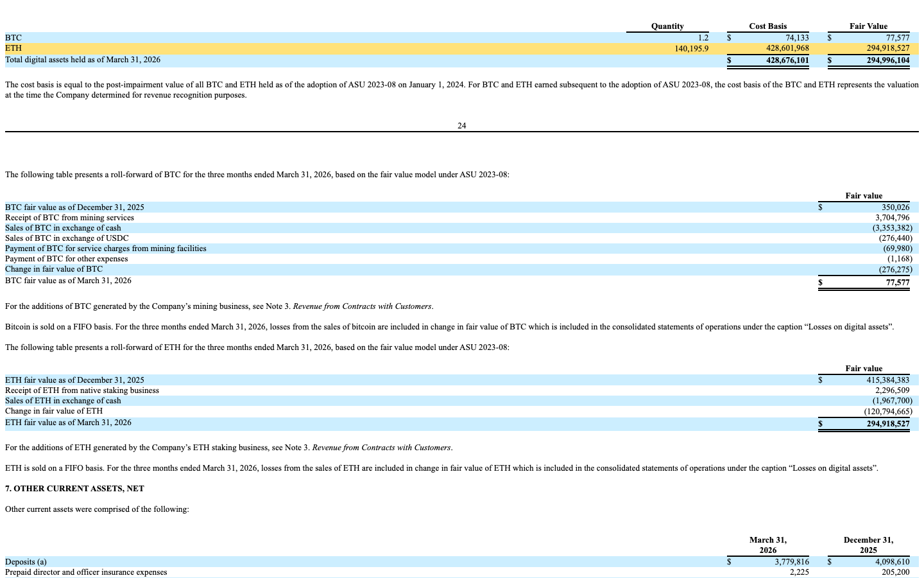Click total fair value 294,996,104

pyautogui.click(x=888, y=60)
